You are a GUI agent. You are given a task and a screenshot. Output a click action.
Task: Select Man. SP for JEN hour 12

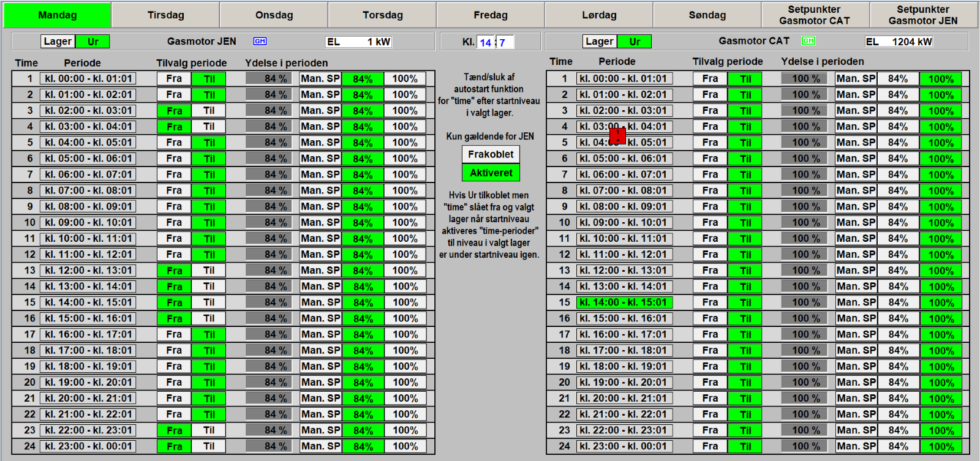(x=320, y=254)
